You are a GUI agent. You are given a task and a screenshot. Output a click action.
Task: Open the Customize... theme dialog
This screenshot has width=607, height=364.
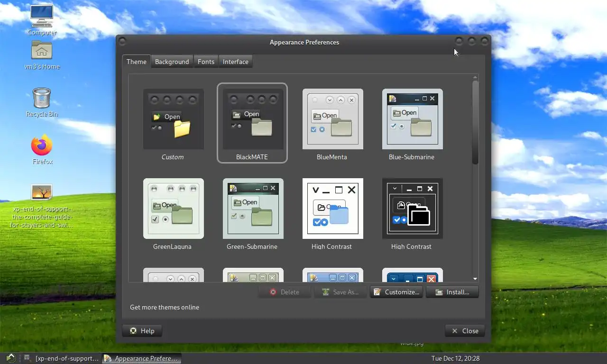(396, 292)
